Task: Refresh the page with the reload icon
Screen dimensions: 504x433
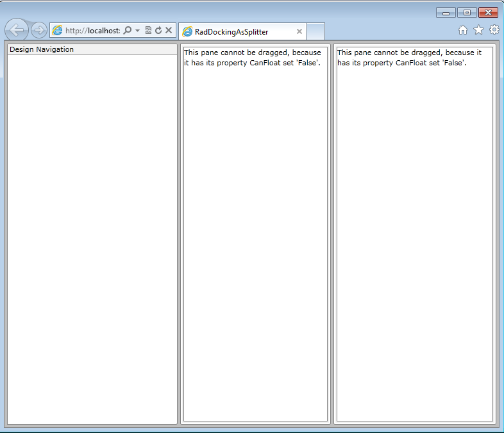Action: tap(158, 30)
